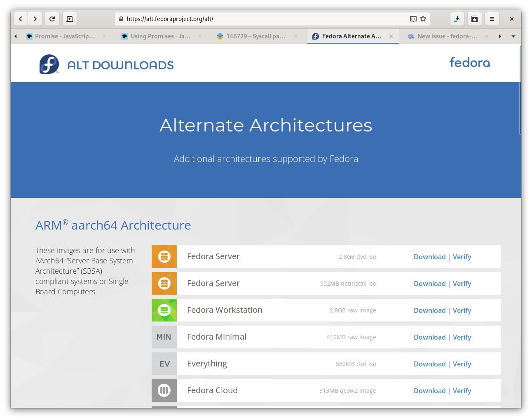Open the downloads popover
The width and height of the screenshot is (532, 420).
click(457, 19)
